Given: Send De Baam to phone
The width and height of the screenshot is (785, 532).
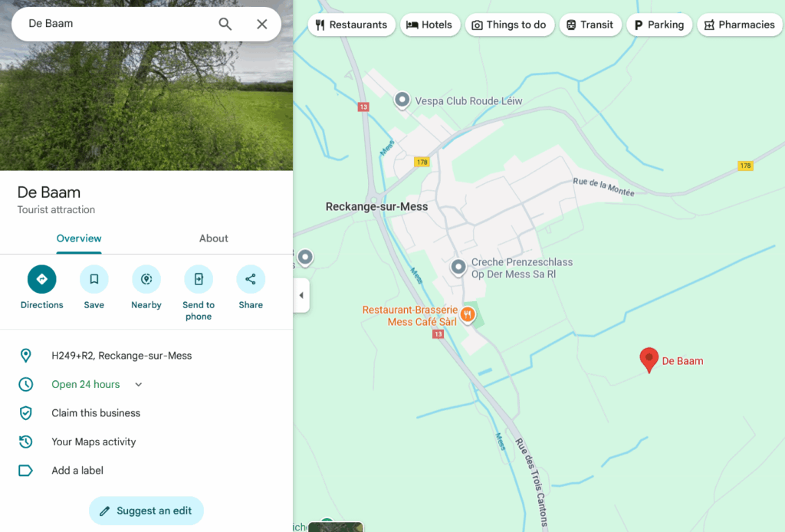Looking at the screenshot, I should point(199,280).
